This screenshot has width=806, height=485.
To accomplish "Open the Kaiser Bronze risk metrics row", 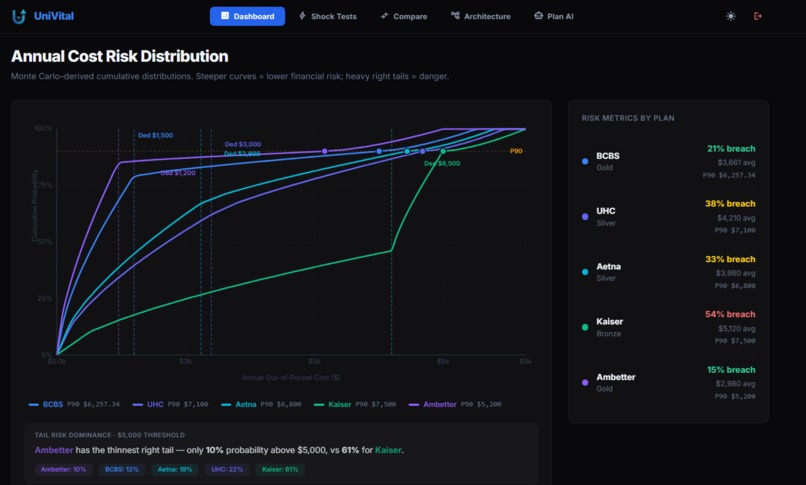I will (669, 327).
